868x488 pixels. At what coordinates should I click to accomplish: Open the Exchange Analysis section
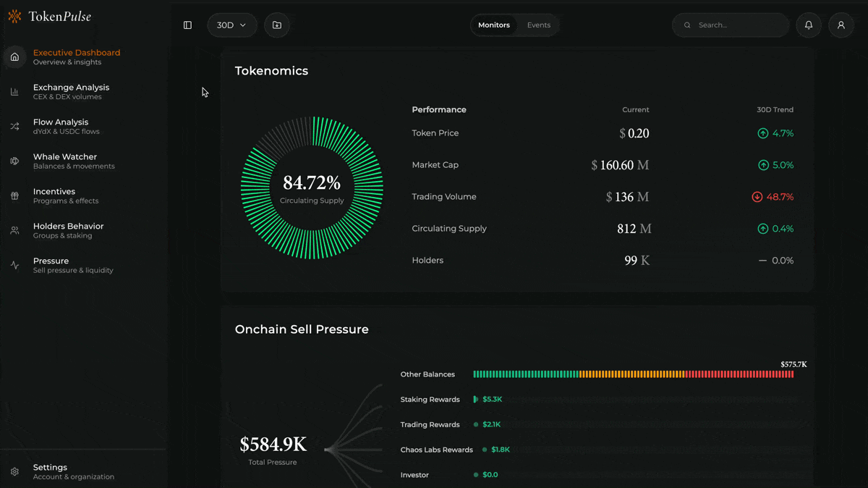pos(71,91)
